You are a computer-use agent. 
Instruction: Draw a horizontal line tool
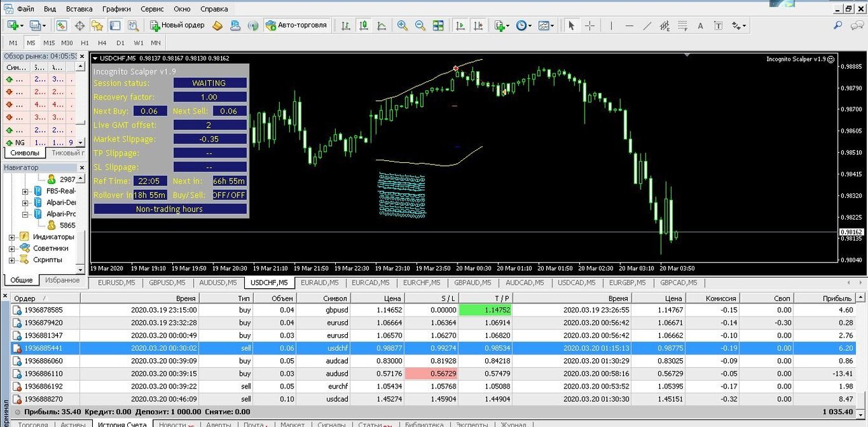[x=629, y=26]
